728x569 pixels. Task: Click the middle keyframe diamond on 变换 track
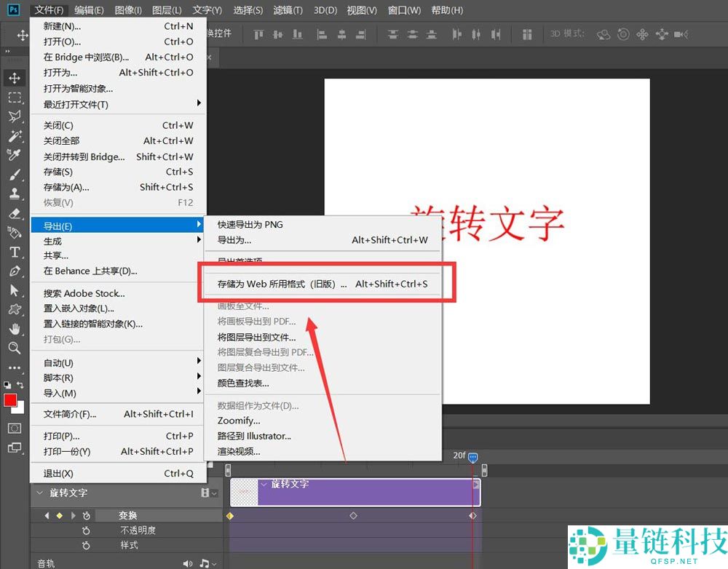tap(353, 515)
